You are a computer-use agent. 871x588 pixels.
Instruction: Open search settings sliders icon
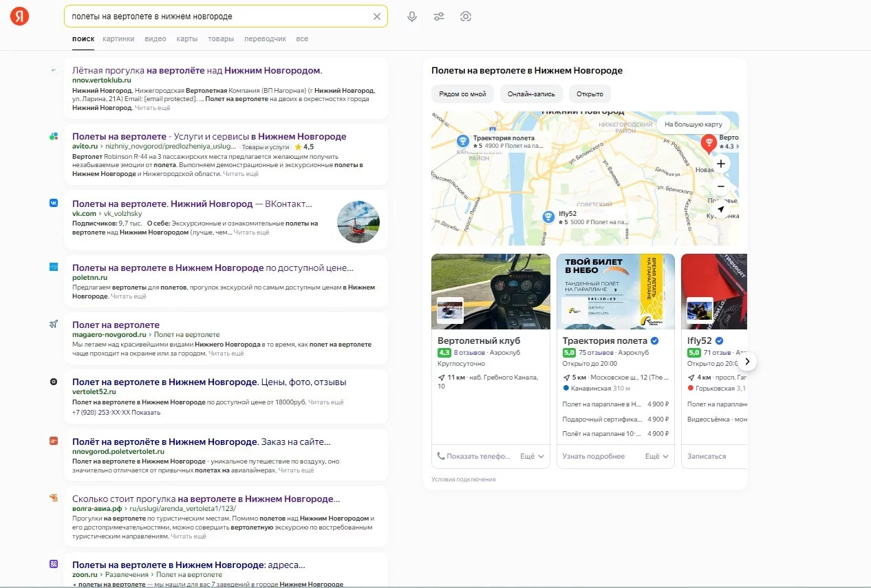(x=439, y=17)
